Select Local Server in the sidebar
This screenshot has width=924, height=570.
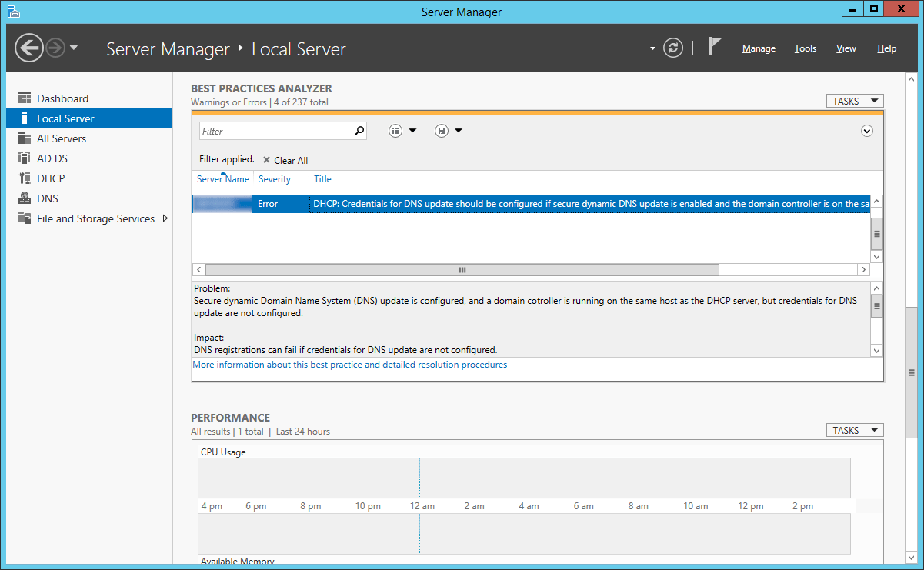[x=89, y=118]
